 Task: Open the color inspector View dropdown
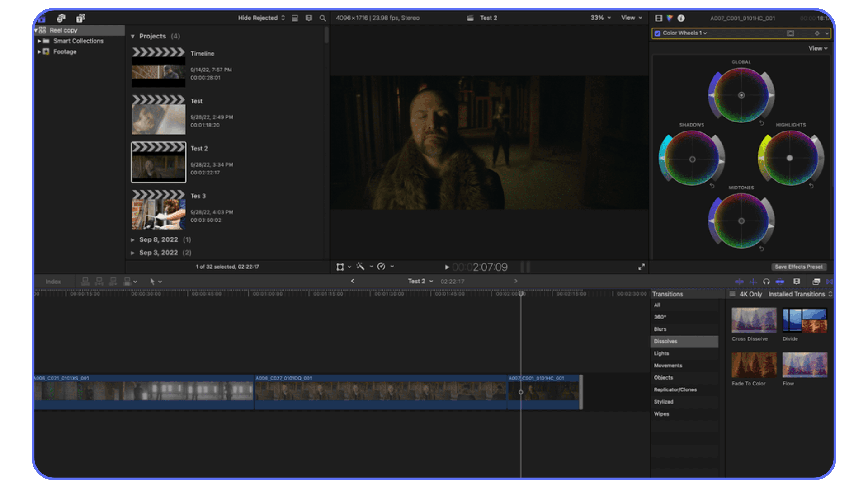pyautogui.click(x=818, y=48)
